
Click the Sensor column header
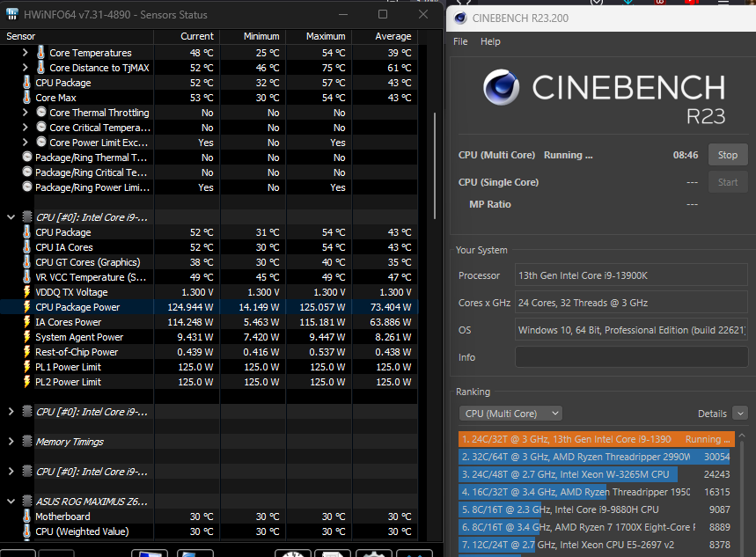click(x=77, y=36)
